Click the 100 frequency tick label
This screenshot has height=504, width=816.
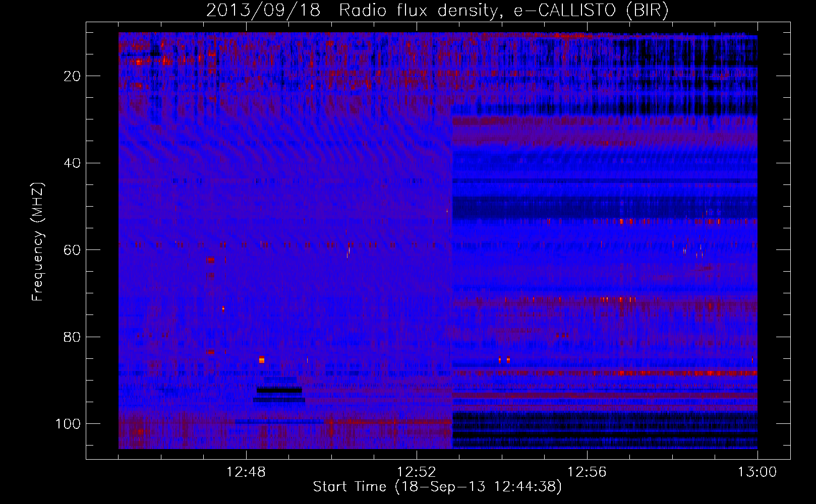68,424
